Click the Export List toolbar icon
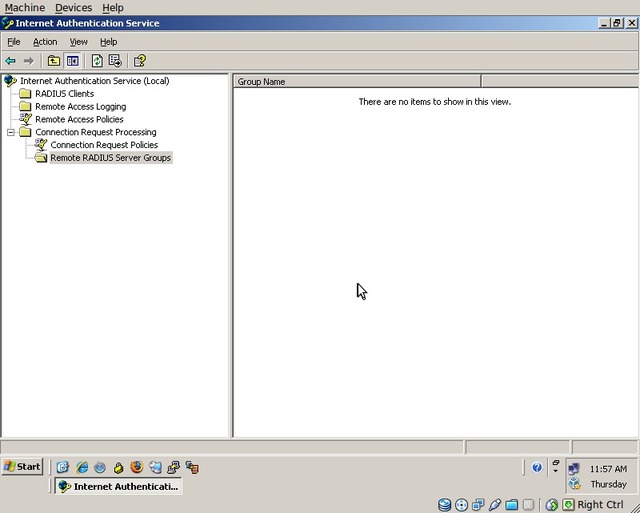640x513 pixels. 115,61
